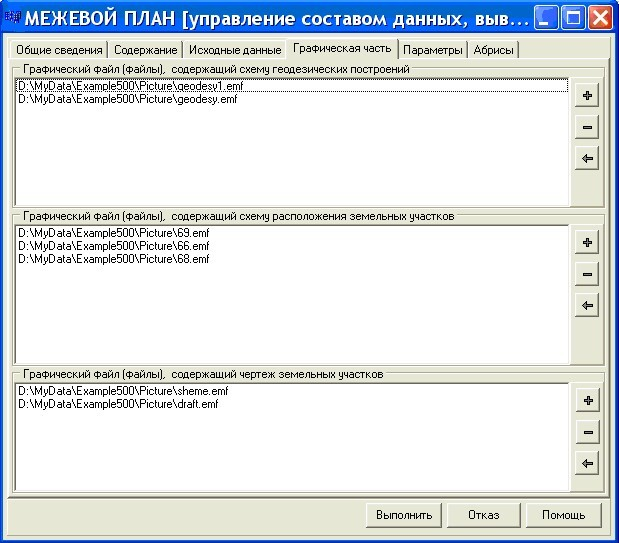
Task: Click the Отказ button
Action: (x=483, y=516)
